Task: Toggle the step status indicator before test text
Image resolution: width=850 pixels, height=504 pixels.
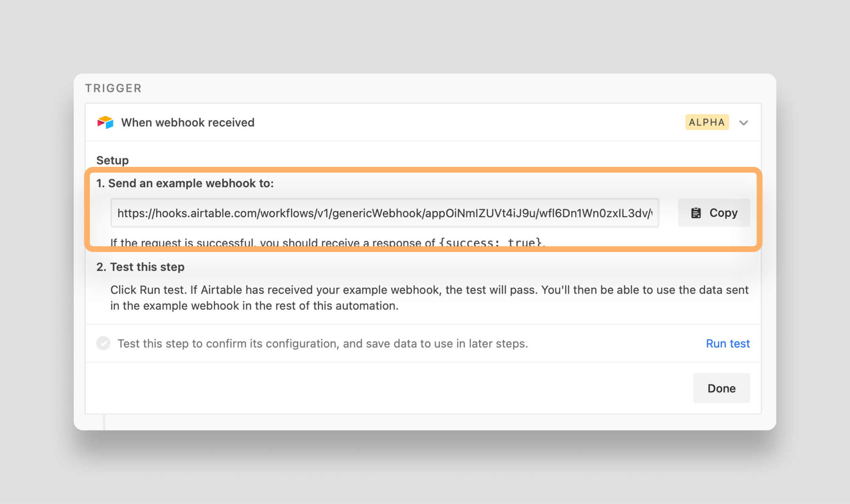Action: pyautogui.click(x=103, y=343)
